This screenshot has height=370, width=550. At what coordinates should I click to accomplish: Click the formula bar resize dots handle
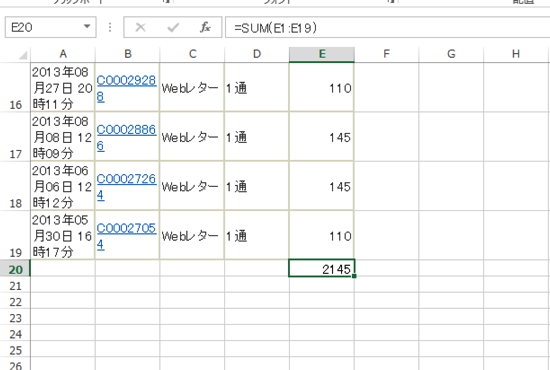click(110, 27)
